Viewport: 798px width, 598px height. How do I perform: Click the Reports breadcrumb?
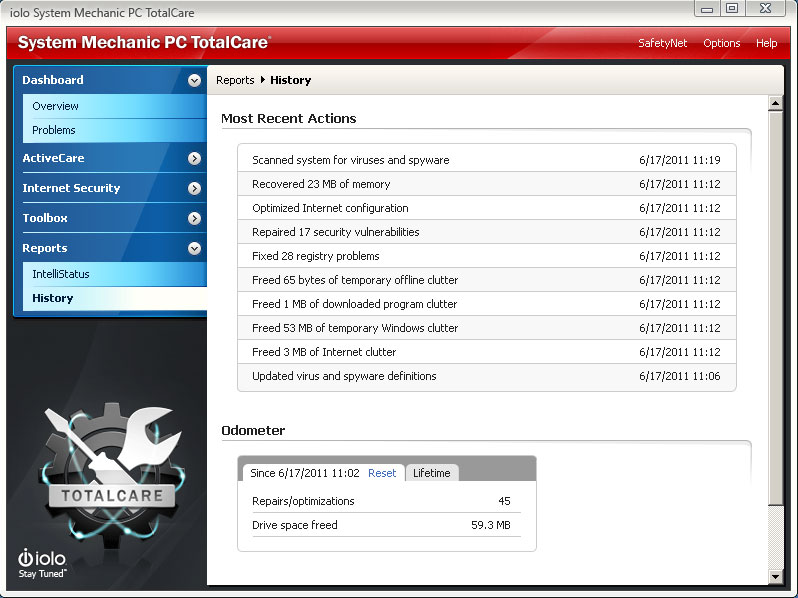coord(235,80)
